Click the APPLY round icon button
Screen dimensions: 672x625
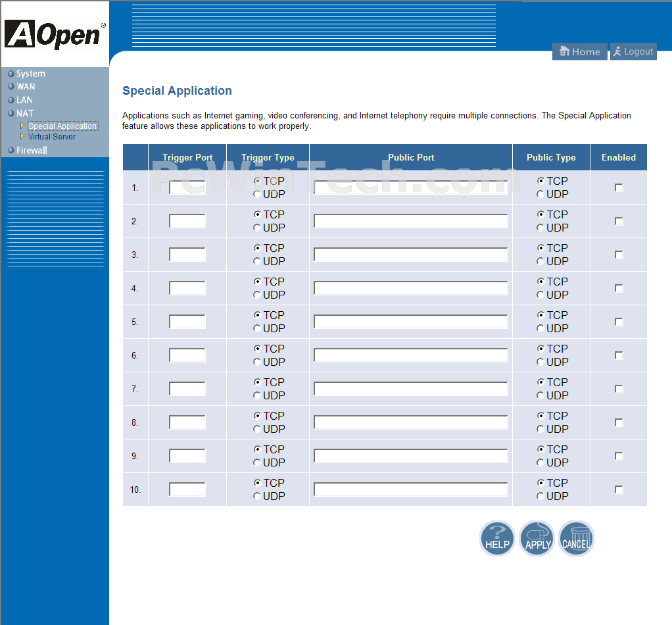coord(537,538)
